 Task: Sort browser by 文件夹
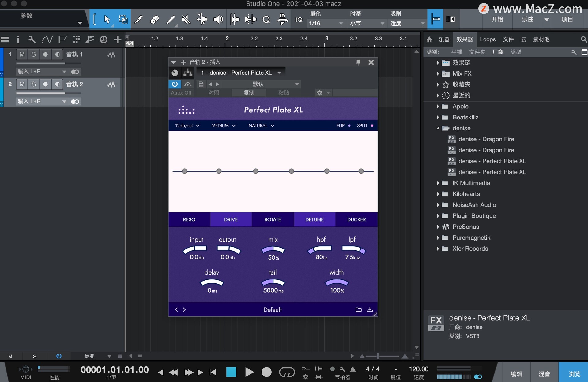(x=477, y=52)
